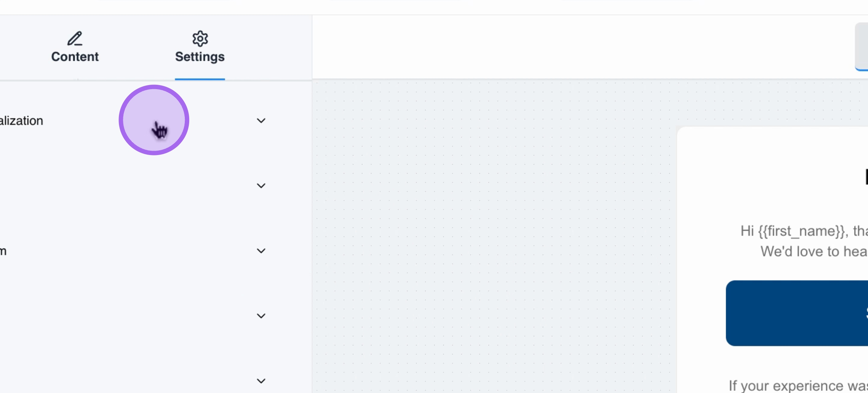The image size is (868, 393).
Task: Click the gear icon above Settings
Action: click(x=200, y=39)
